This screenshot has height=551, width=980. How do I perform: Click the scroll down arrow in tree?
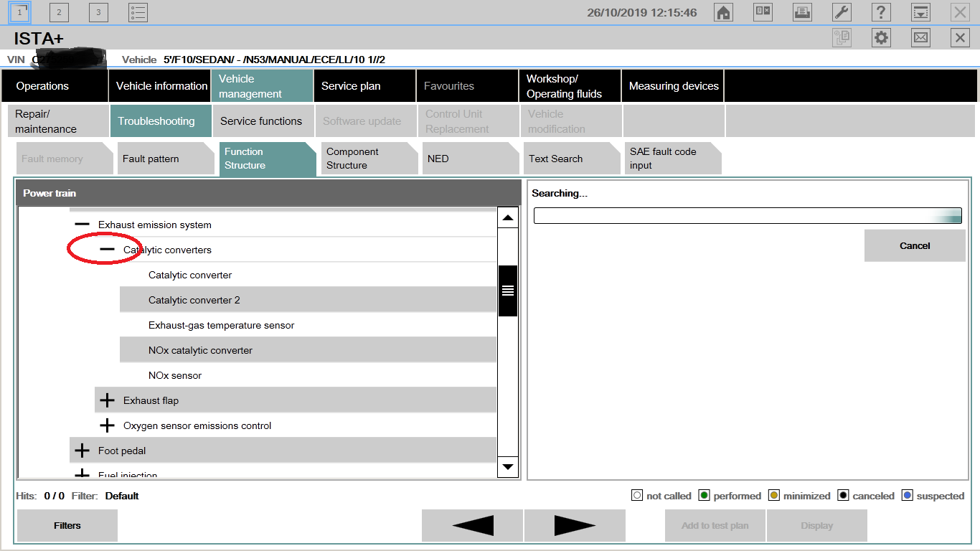pos(508,466)
